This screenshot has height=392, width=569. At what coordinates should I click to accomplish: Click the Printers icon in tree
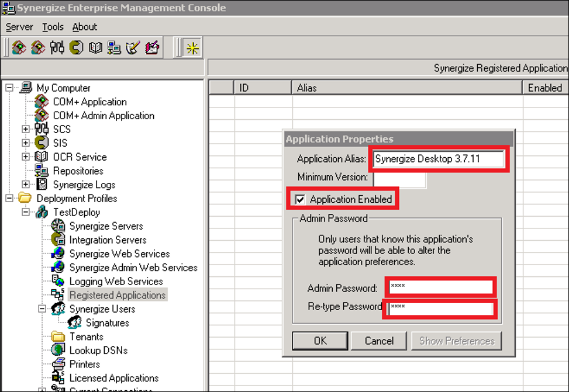58,364
